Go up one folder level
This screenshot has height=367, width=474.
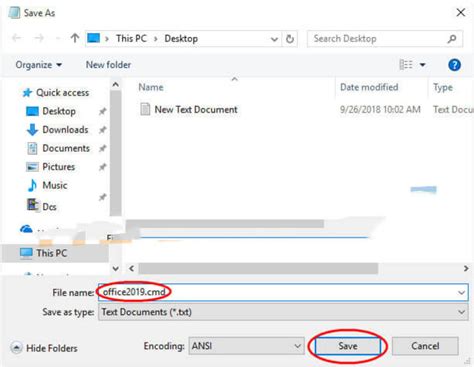pyautogui.click(x=75, y=38)
